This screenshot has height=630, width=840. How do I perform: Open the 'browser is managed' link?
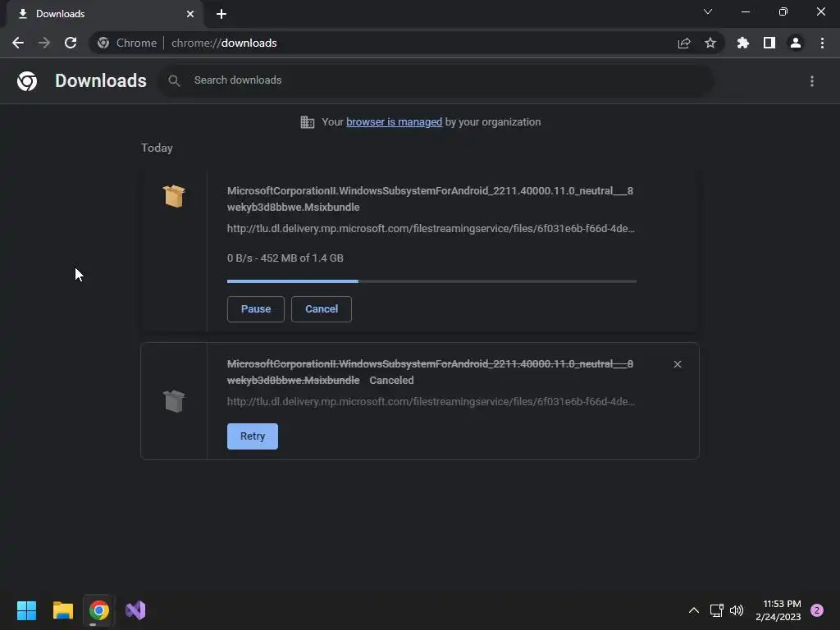tap(394, 122)
